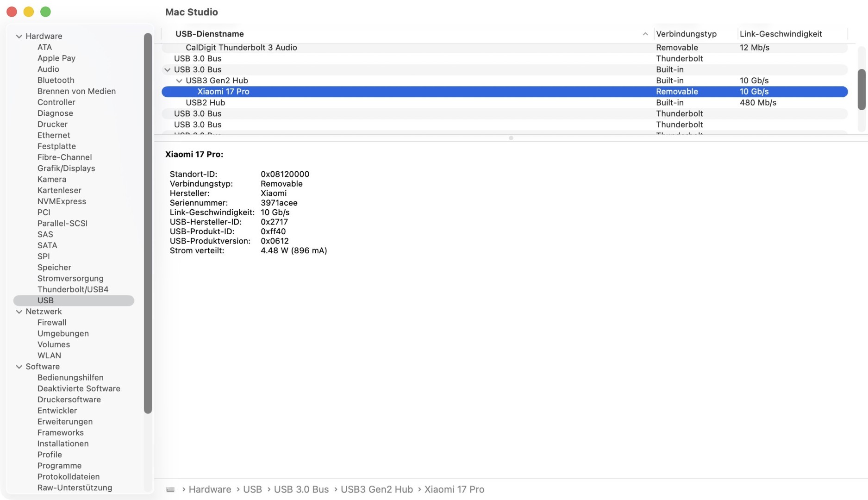The height and width of the screenshot is (500, 868).
Task: Open Grafik/Displays in the sidebar
Action: [x=66, y=169]
